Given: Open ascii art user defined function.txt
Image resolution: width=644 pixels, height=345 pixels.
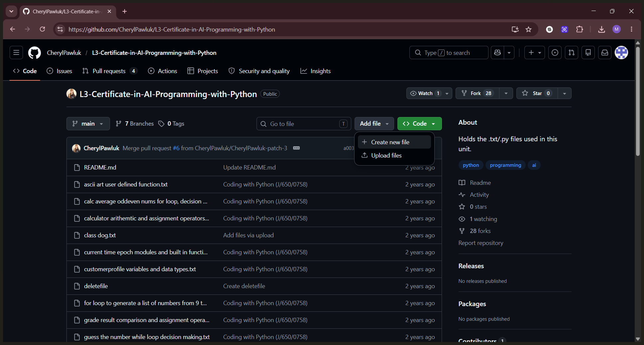Looking at the screenshot, I should point(126,184).
